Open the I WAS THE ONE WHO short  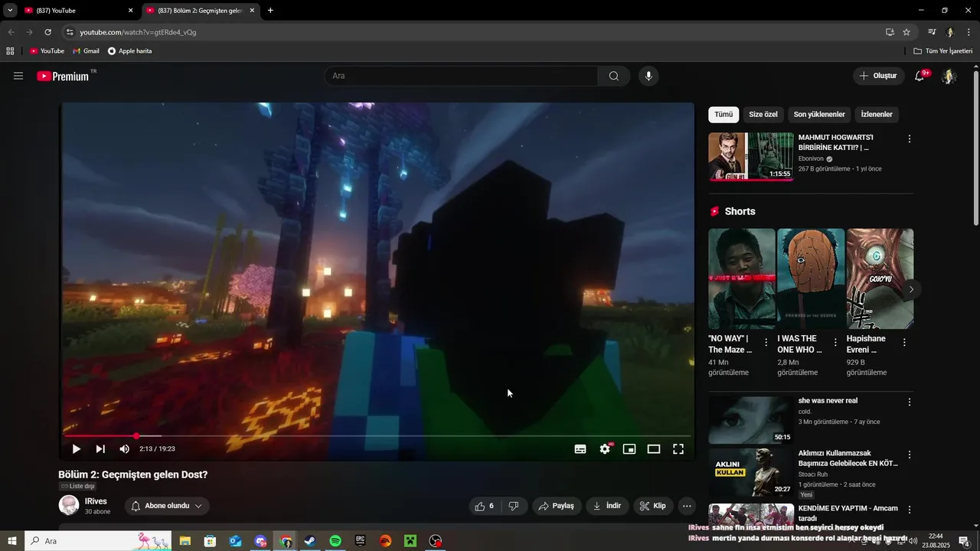[811, 279]
